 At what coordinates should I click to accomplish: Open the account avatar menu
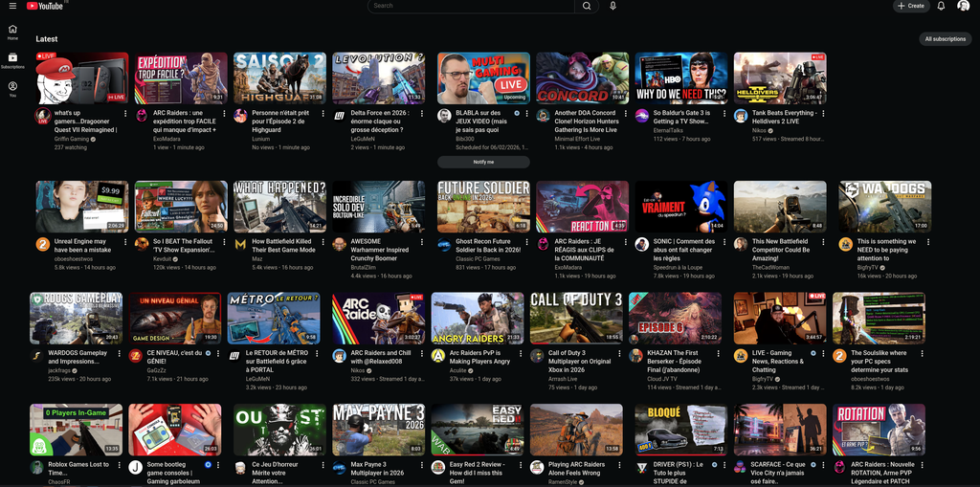(x=963, y=6)
